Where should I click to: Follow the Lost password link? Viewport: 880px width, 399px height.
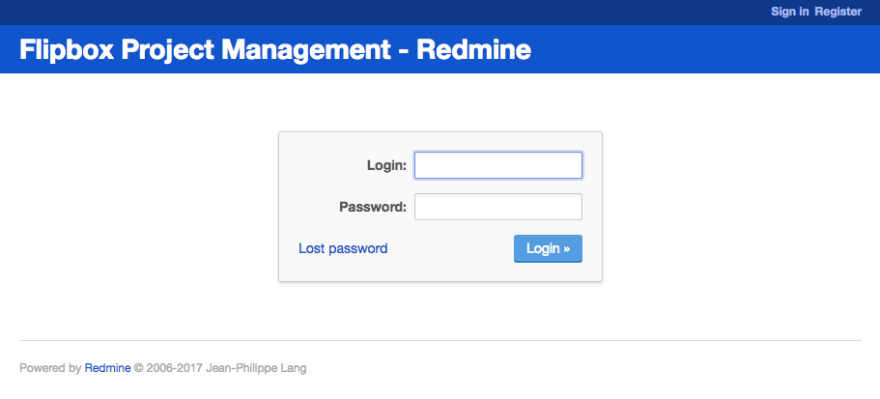click(343, 249)
